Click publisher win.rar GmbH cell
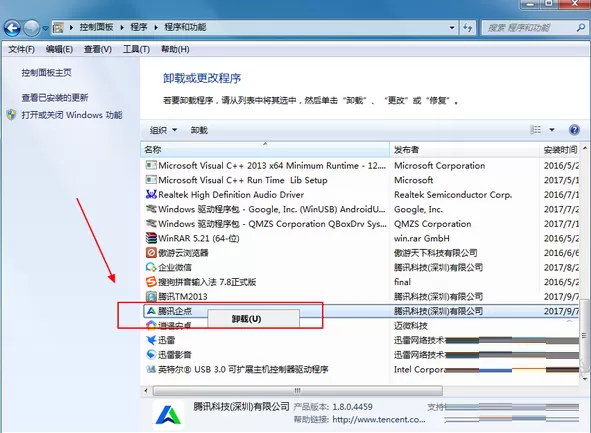Image resolution: width=591 pixels, height=433 pixels. tap(422, 239)
